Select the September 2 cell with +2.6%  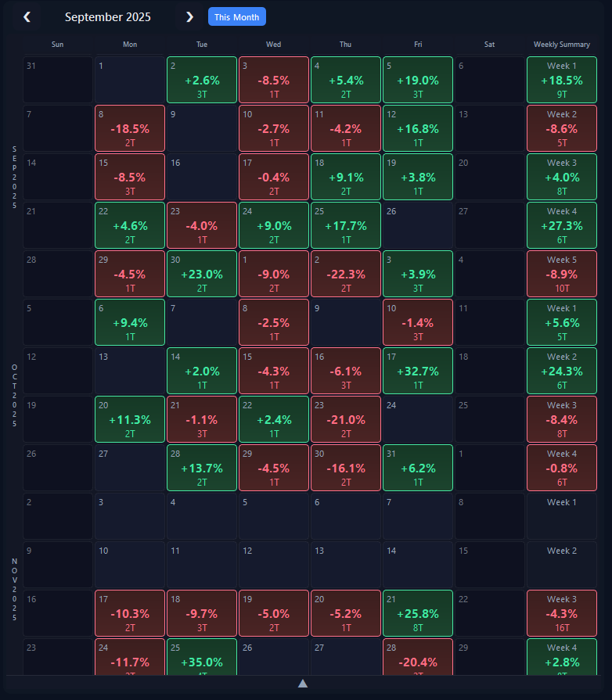pyautogui.click(x=201, y=79)
